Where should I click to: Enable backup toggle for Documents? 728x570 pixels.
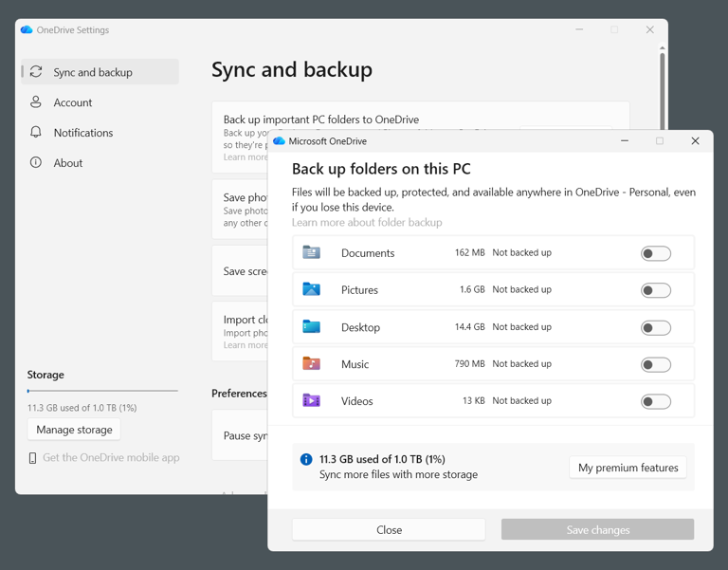coord(656,253)
